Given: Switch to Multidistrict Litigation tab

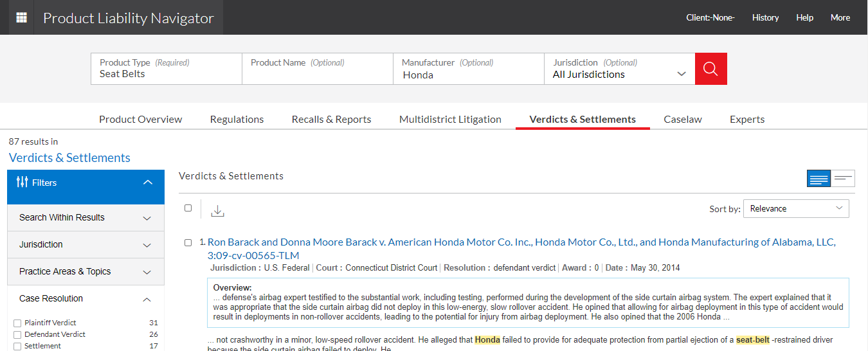Looking at the screenshot, I should tap(450, 119).
